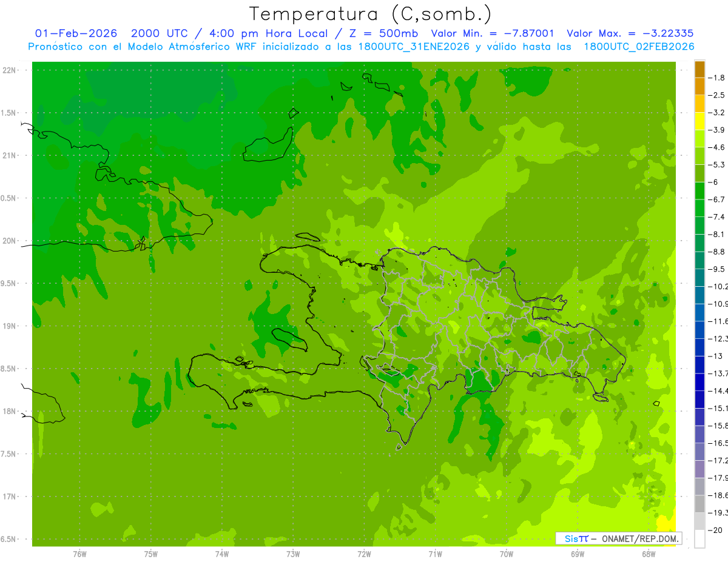Viewport: 728px width, 562px height.
Task: Click '4:00 pm Hora Local' text
Action: [268, 33]
